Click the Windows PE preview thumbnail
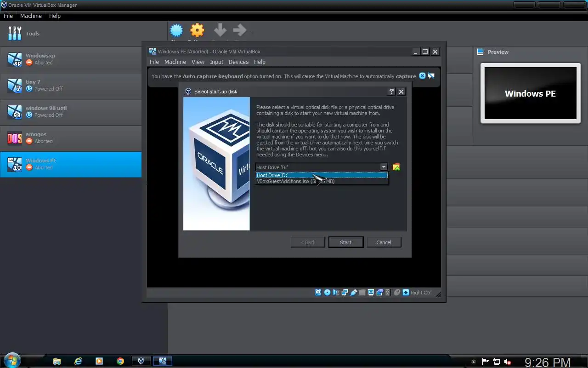The height and width of the screenshot is (368, 588). point(531,93)
